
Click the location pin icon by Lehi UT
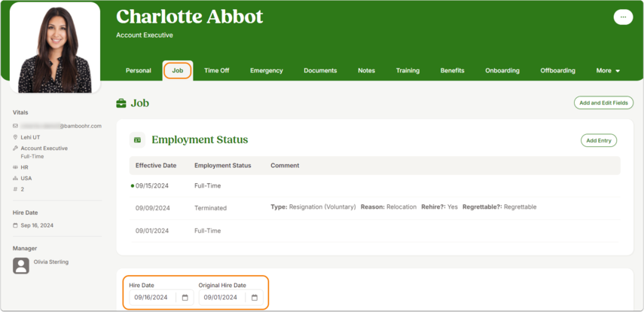tap(15, 137)
